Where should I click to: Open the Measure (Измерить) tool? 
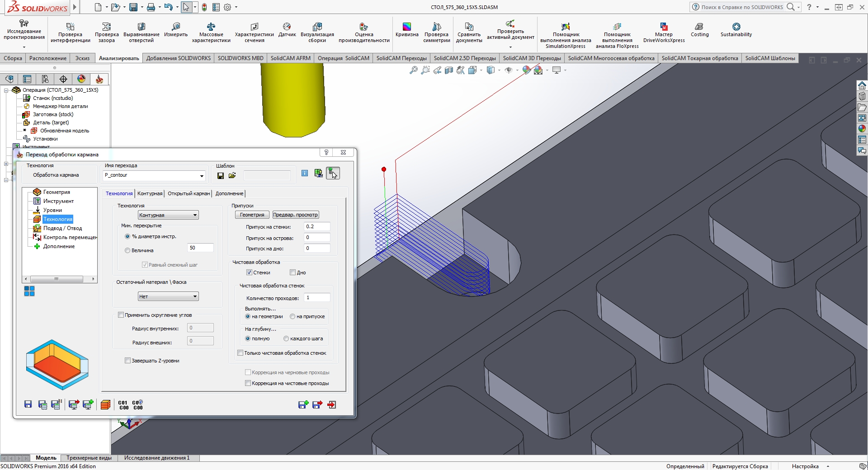point(176,30)
